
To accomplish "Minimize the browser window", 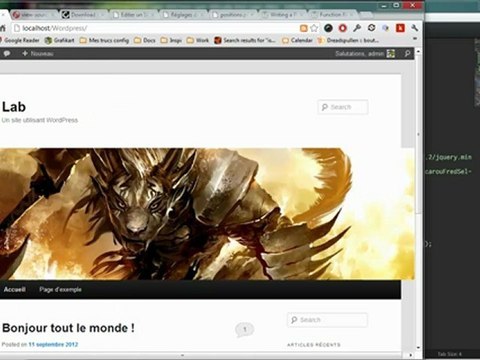I will 385,5.
